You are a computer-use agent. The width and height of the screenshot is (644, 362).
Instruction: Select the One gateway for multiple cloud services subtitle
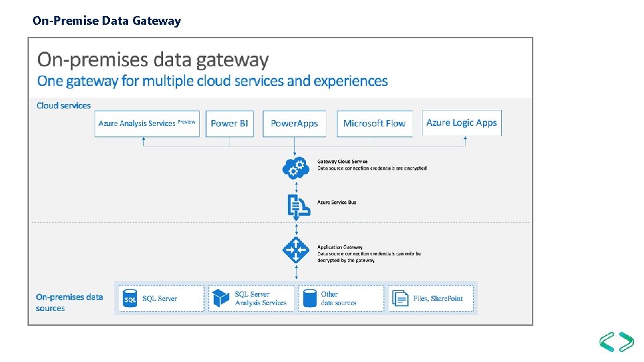click(x=213, y=81)
